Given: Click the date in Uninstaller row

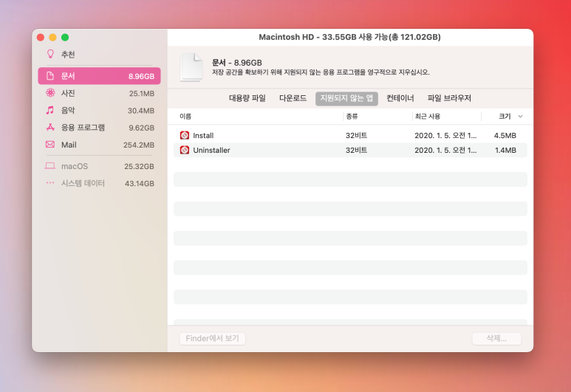Looking at the screenshot, I should click(445, 150).
